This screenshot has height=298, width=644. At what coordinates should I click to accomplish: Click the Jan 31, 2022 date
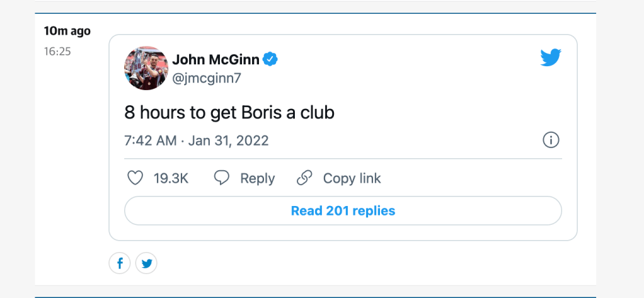pos(229,140)
